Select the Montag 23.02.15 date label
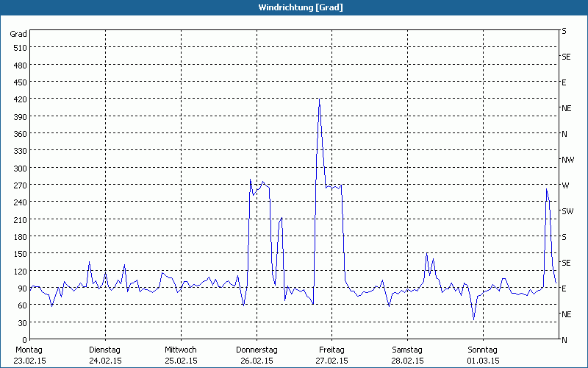The image size is (588, 368). click(x=29, y=355)
